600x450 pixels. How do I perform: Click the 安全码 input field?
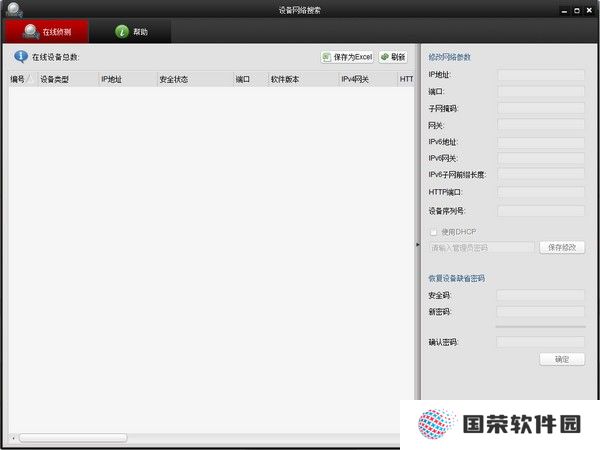click(540, 295)
